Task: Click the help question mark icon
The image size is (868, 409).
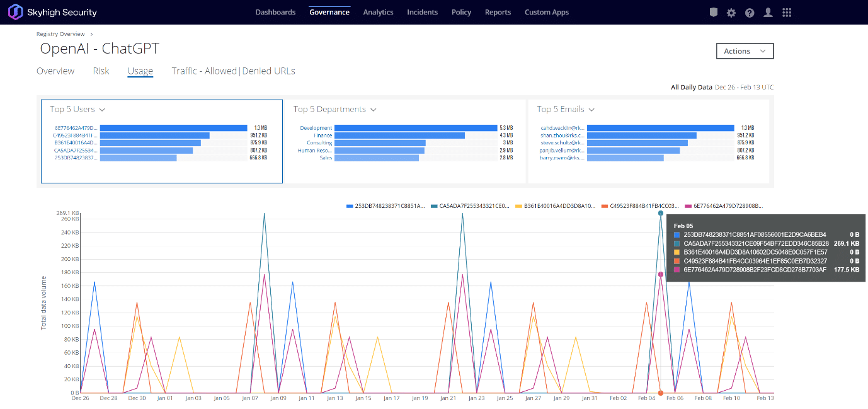Action: (x=750, y=13)
